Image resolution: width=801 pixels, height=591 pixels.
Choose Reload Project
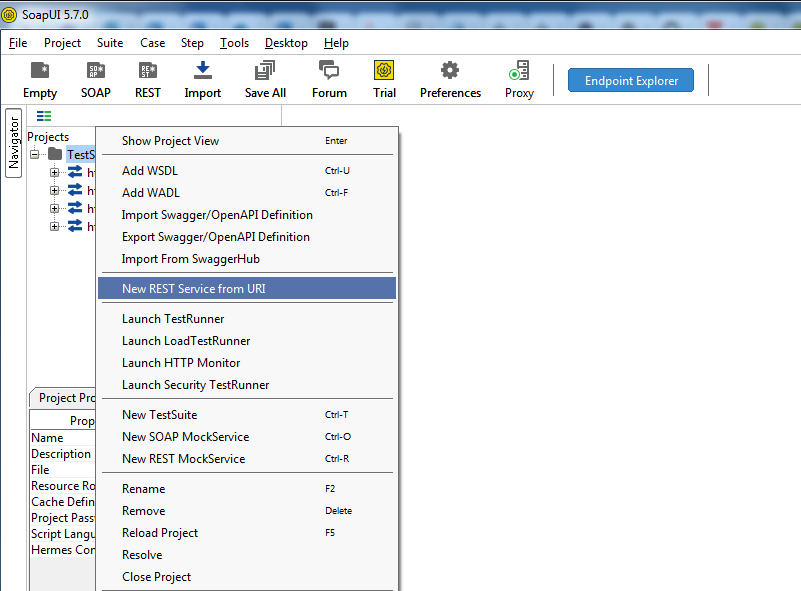pyautogui.click(x=247, y=533)
